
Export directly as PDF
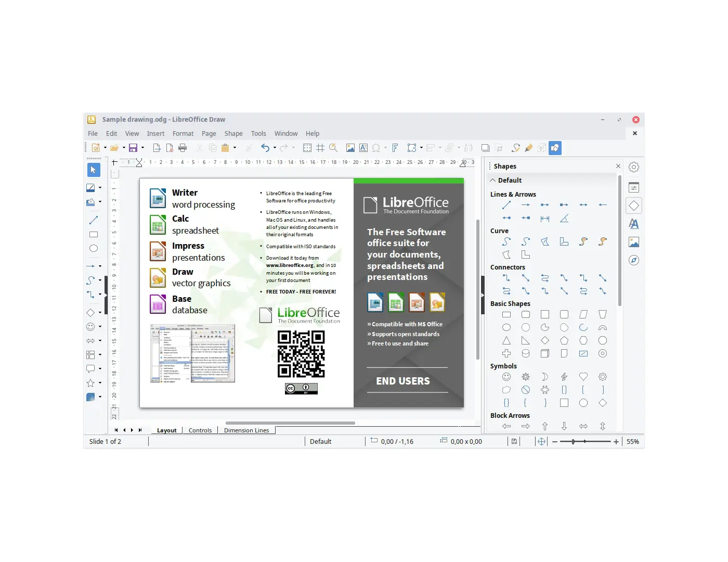click(170, 148)
